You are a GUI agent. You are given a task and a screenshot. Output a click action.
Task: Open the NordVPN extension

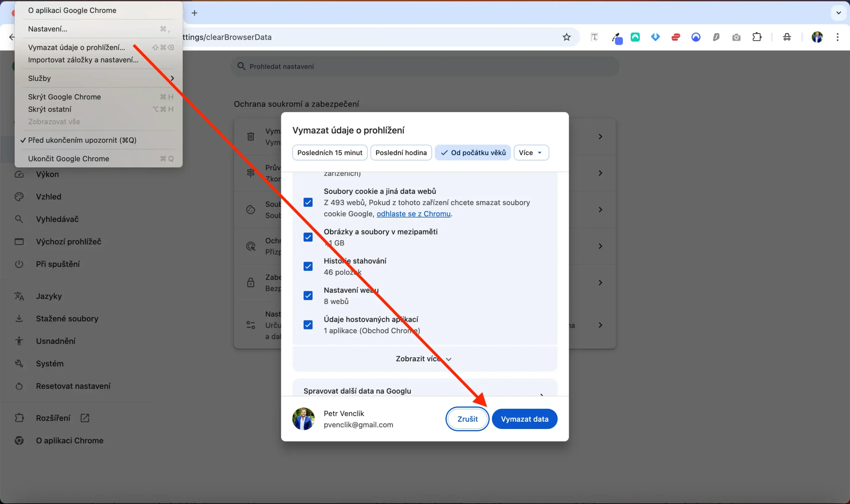696,37
